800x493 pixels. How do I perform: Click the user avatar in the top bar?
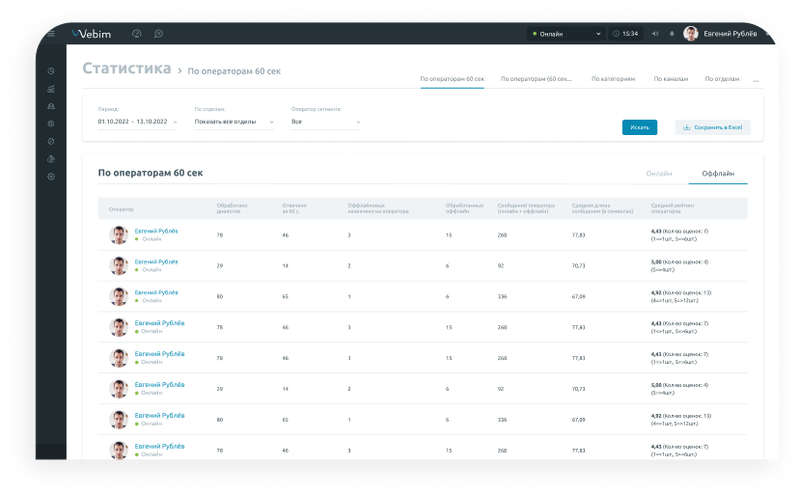pos(691,34)
